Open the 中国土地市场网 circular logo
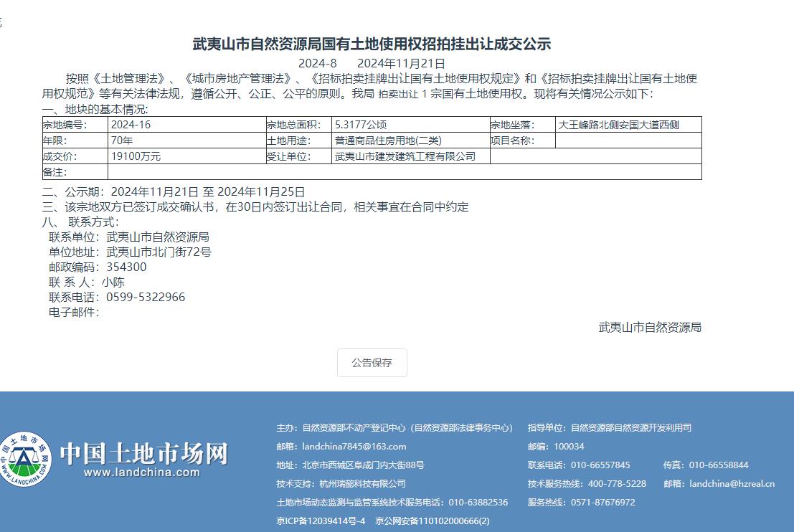The width and height of the screenshot is (794, 532). click(x=24, y=460)
